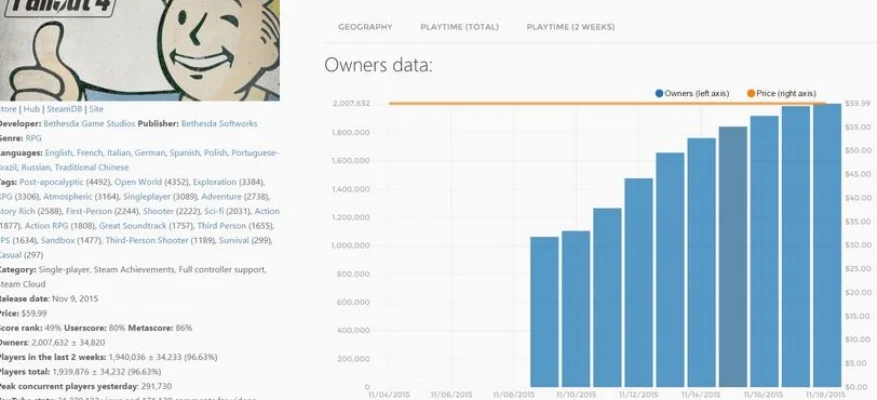
Task: Toggle Owners (left axis) legend series
Action: (x=692, y=93)
